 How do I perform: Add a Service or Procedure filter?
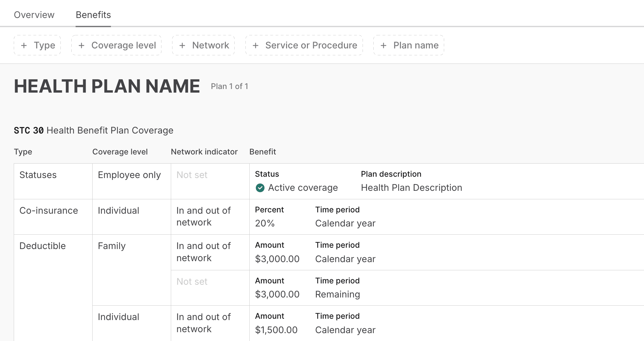coord(304,45)
